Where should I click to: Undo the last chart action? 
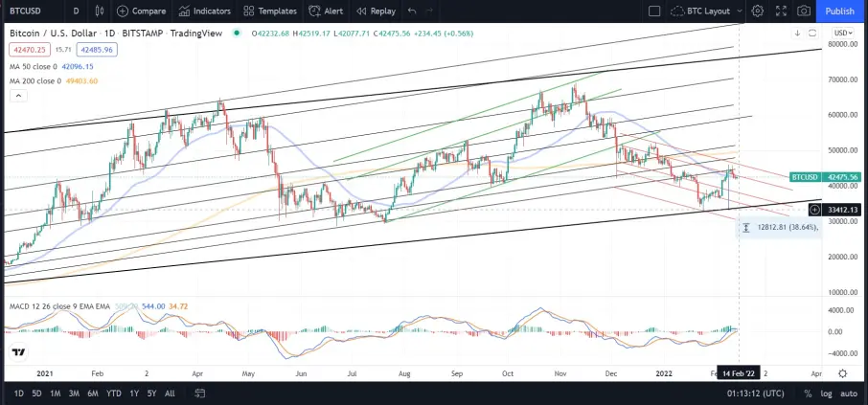point(412,11)
